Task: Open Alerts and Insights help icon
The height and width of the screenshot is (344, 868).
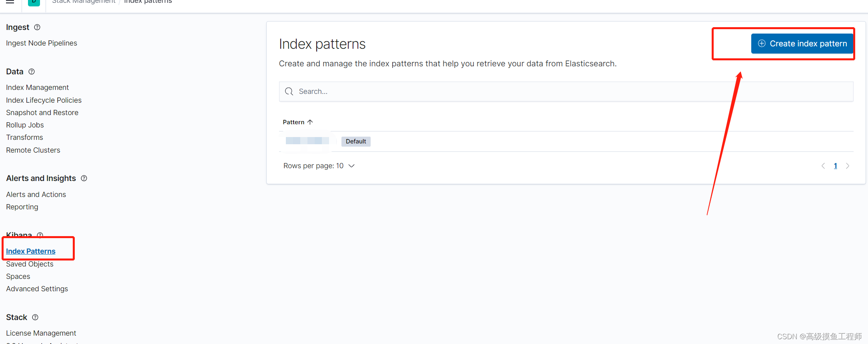Action: pyautogui.click(x=84, y=178)
